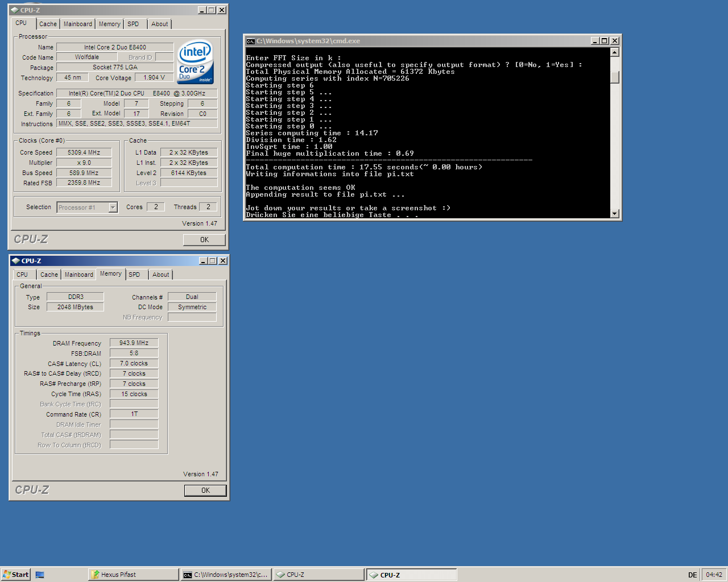The width and height of the screenshot is (728, 582).
Task: Click OK in the Memory tab window
Action: pos(205,490)
